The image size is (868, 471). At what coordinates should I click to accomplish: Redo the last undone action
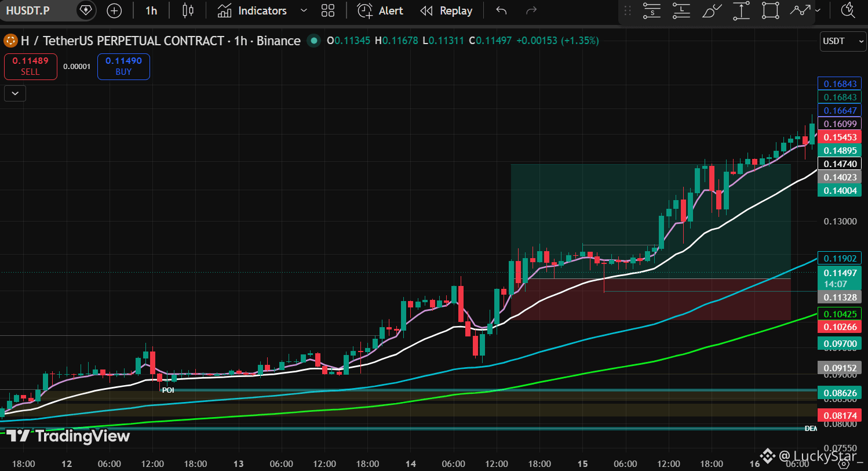(530, 10)
